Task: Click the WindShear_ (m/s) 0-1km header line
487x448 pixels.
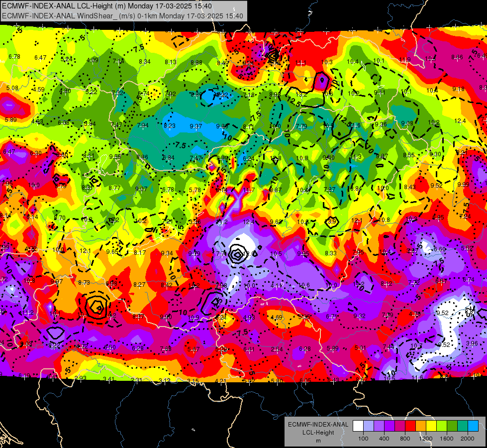Action: pyautogui.click(x=123, y=15)
